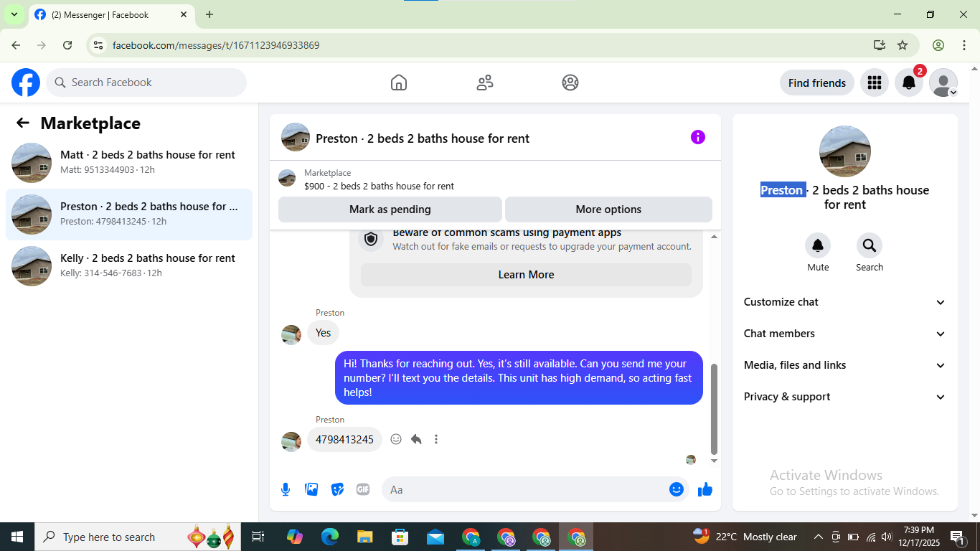Open the $900 Marketplace listing link
This screenshot has height=551, width=980.
pos(379,186)
